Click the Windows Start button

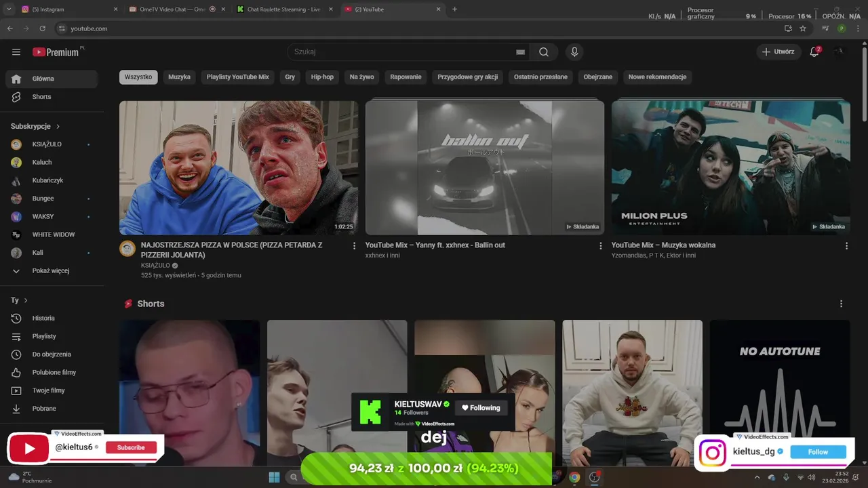[274, 477]
